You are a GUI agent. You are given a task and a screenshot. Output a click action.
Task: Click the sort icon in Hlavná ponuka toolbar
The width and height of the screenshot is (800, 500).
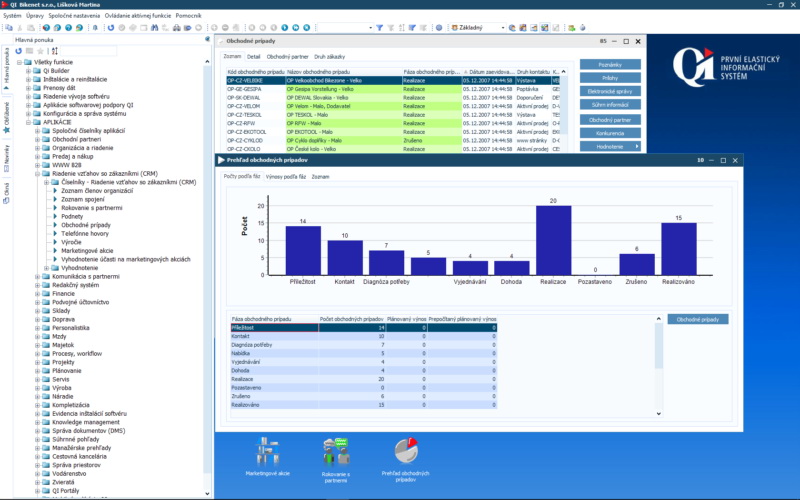coord(55,51)
